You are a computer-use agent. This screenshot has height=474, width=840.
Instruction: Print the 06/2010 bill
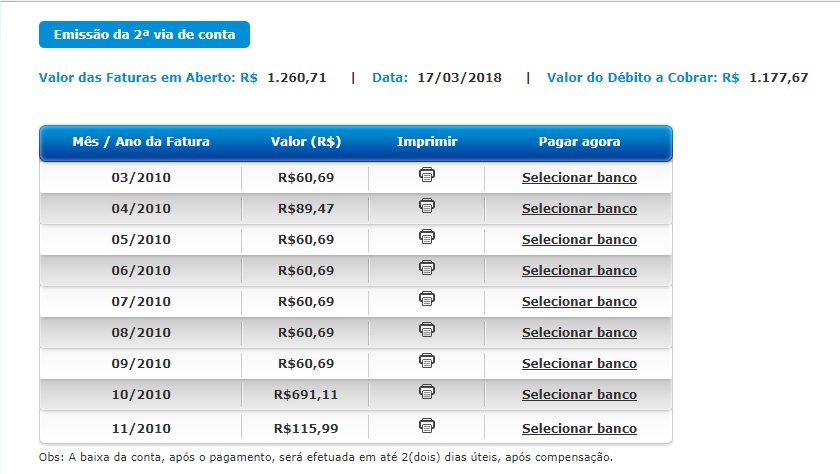tap(427, 268)
